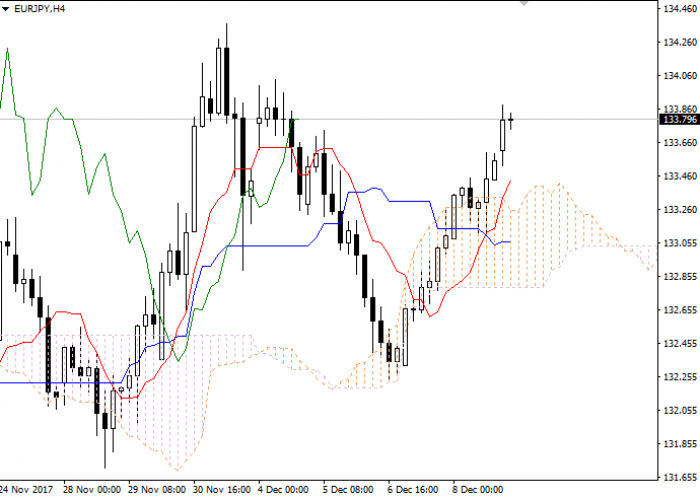Image resolution: width=700 pixels, height=498 pixels.
Task: Select the latest small candlestick at right
Action: pos(511,120)
